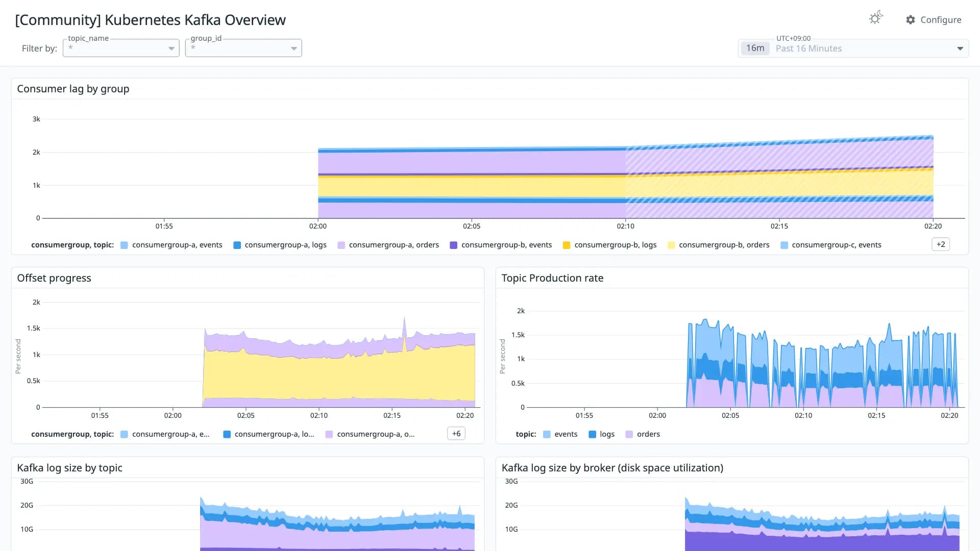Select consumergroup-b, logs legend label
This screenshot has width=980, height=551.
(x=615, y=245)
